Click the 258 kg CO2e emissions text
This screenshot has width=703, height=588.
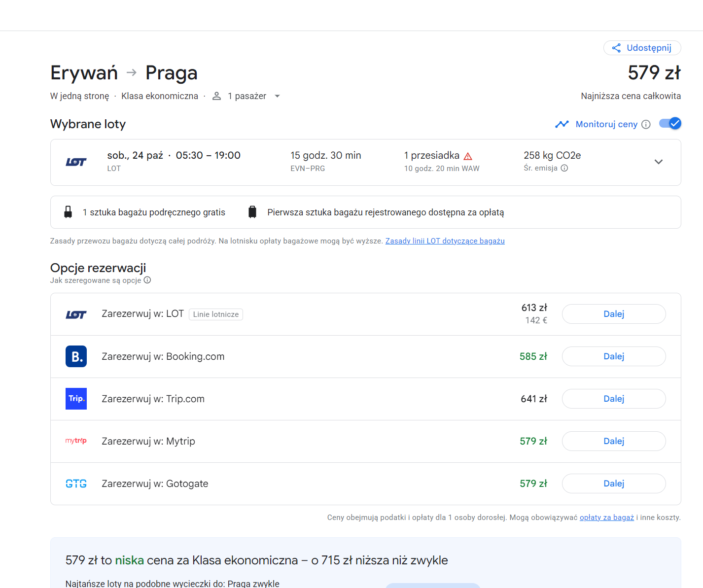(552, 155)
